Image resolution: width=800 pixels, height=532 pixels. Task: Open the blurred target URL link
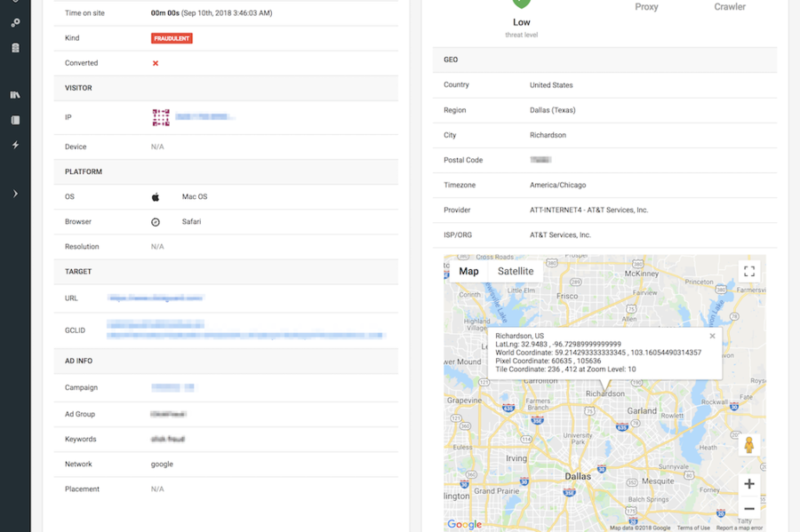tap(156, 298)
